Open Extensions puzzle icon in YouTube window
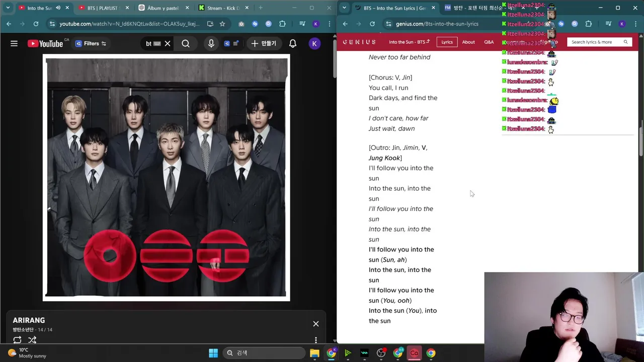This screenshot has height=362, width=644. 282,24
